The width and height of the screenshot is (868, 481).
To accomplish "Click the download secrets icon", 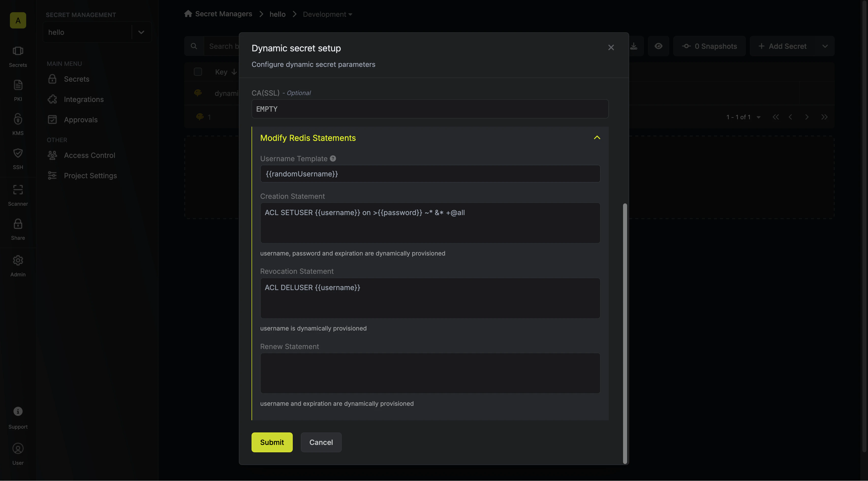I will (633, 46).
